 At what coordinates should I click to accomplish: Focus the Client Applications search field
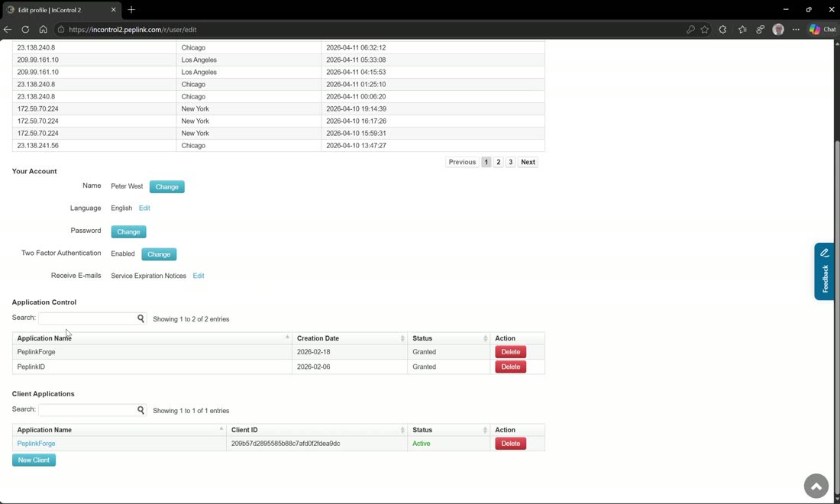(87, 410)
